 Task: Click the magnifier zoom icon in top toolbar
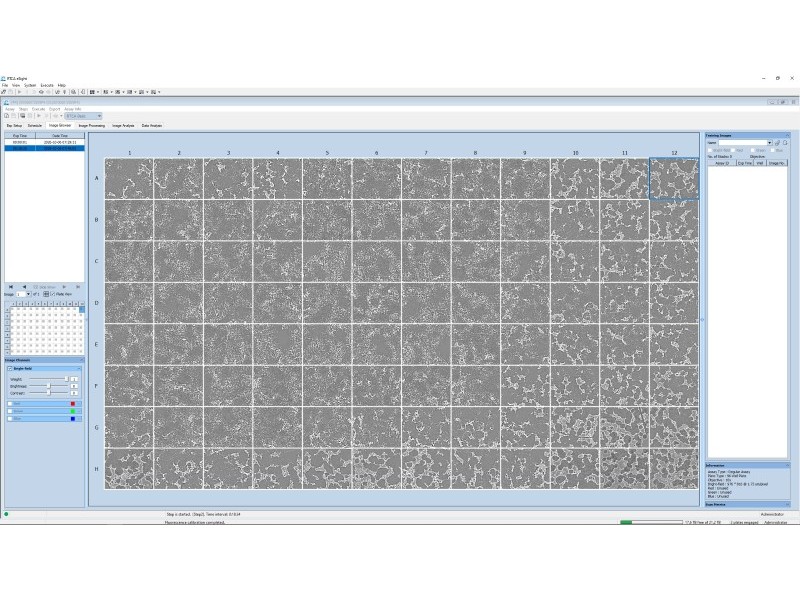click(x=73, y=92)
